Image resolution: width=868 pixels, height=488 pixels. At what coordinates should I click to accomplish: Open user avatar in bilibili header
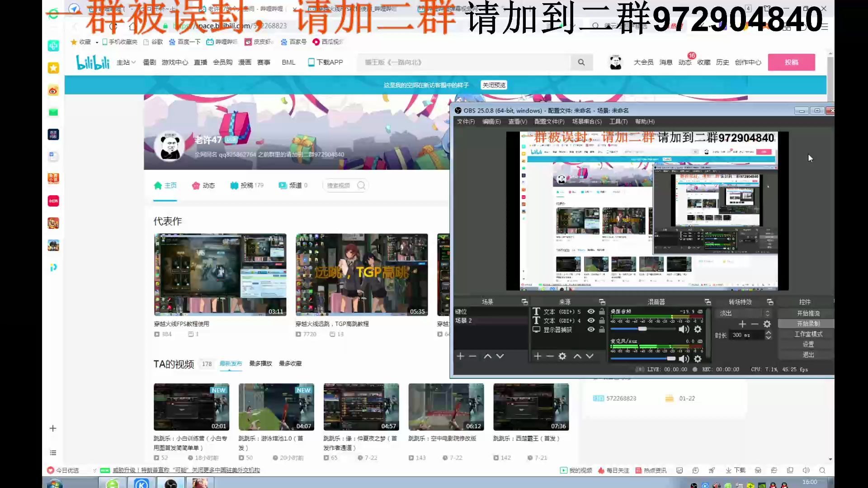coord(615,62)
